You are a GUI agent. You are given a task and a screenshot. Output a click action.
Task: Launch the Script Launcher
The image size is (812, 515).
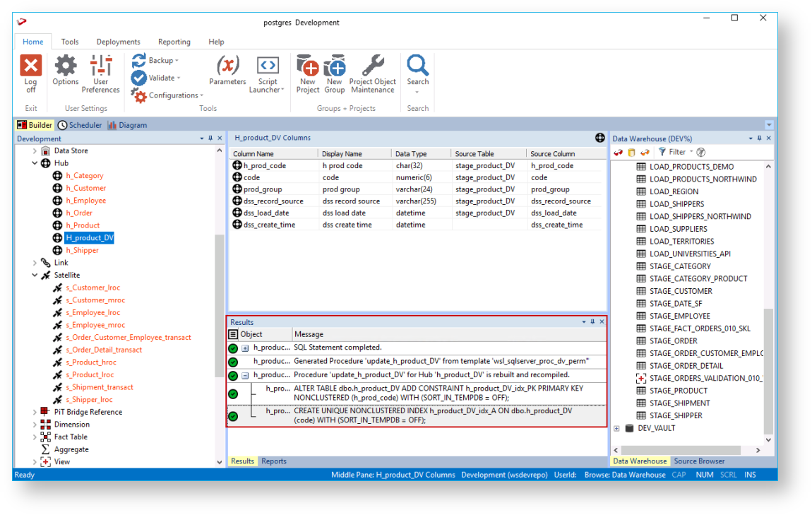coord(267,66)
